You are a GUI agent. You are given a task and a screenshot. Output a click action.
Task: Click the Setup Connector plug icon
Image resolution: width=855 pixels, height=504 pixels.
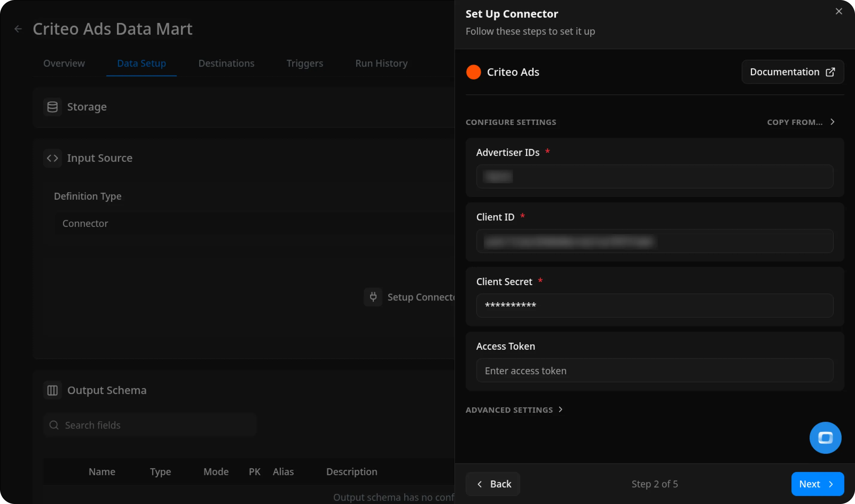coord(373,297)
